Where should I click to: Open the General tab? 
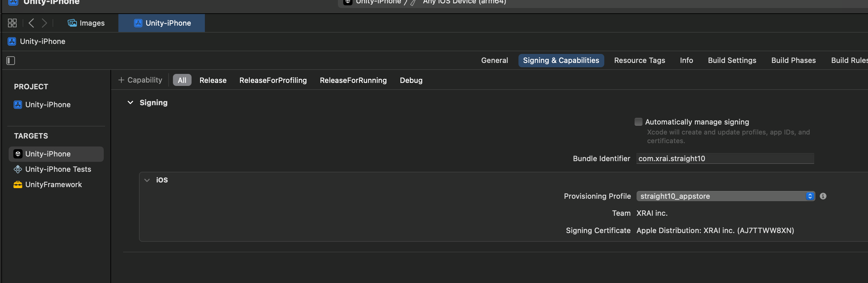(494, 60)
